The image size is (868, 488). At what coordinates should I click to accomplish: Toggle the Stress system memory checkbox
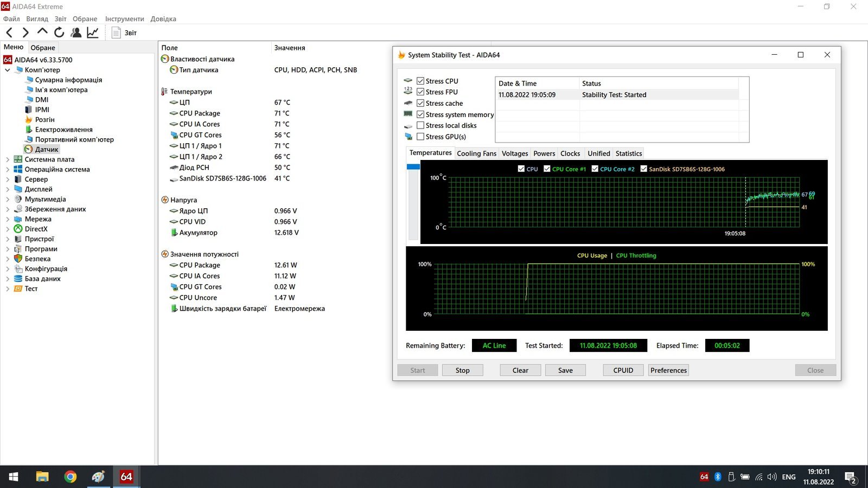420,114
